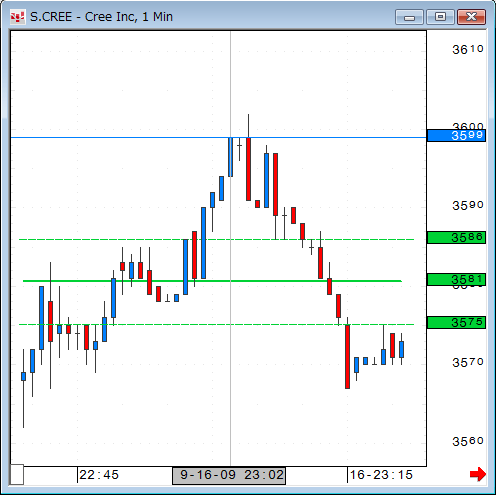
Task: Click the 9-16-09 23:02 cursor time label
Action: tap(229, 475)
